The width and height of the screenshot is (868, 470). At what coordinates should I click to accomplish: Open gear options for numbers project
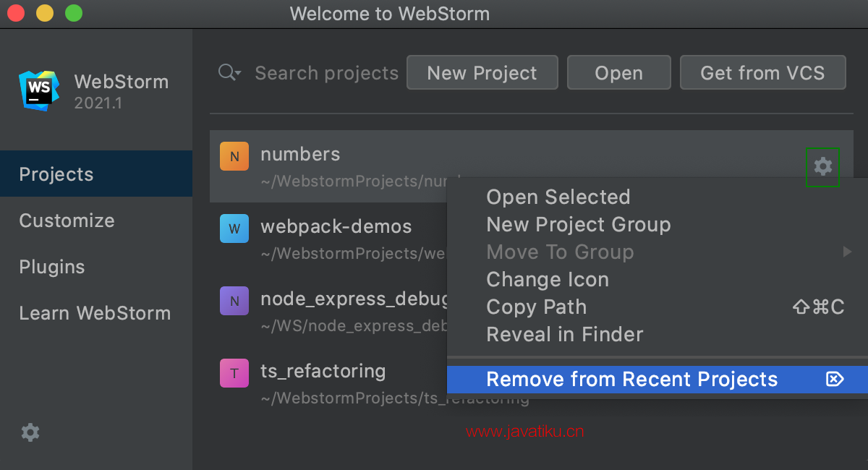tap(823, 166)
